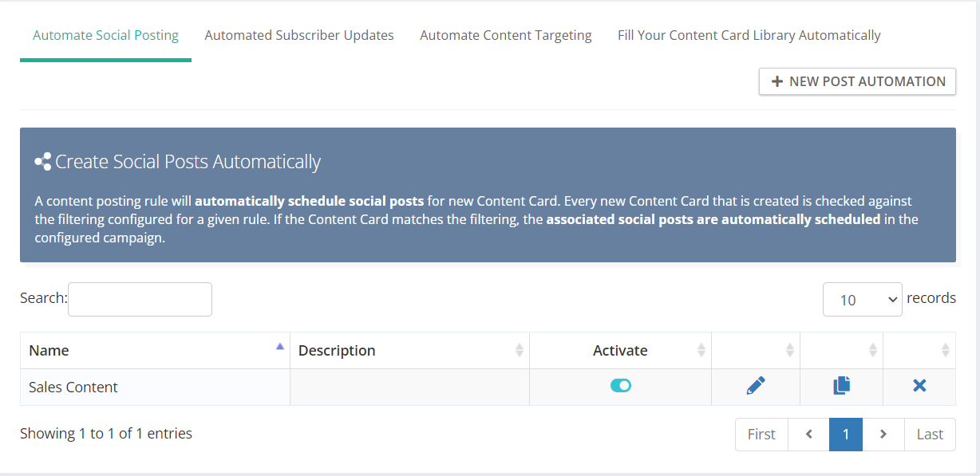
Task: Sort by the Description column arrows
Action: [x=520, y=350]
